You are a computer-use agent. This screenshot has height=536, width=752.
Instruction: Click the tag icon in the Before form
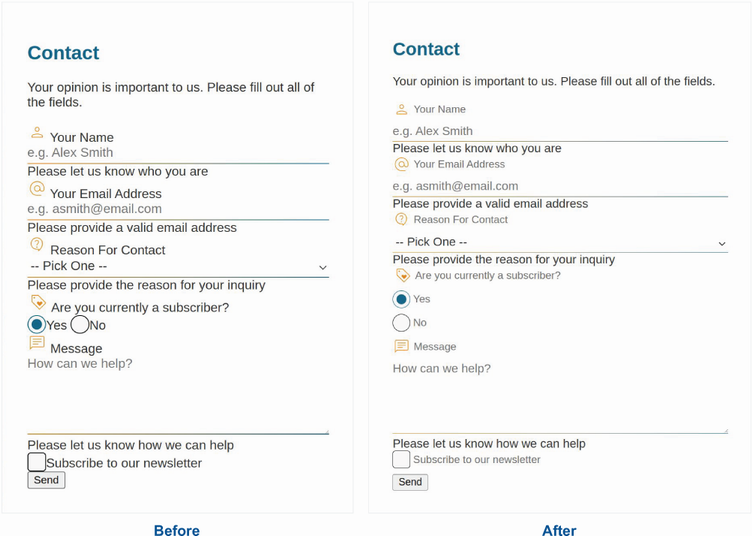(38, 301)
